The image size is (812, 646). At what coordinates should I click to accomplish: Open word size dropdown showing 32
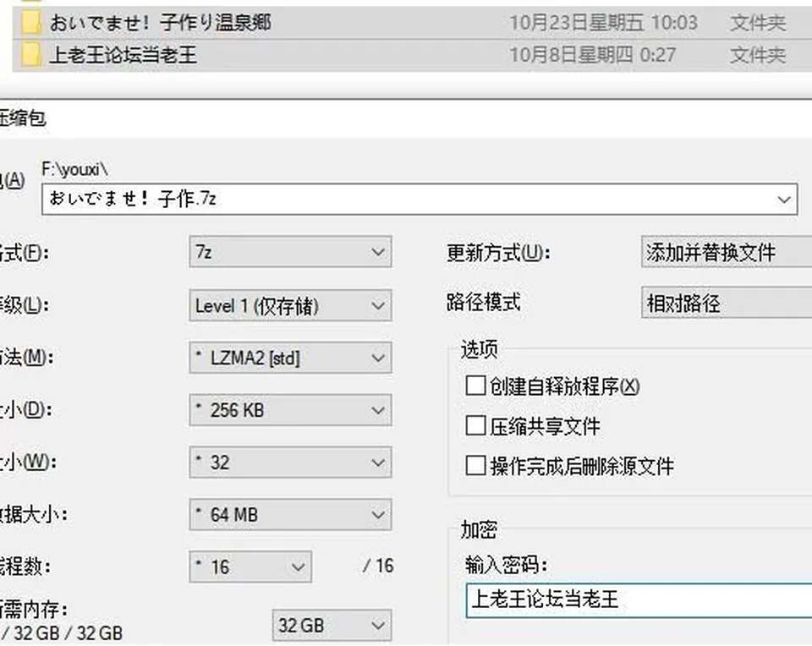click(x=290, y=463)
